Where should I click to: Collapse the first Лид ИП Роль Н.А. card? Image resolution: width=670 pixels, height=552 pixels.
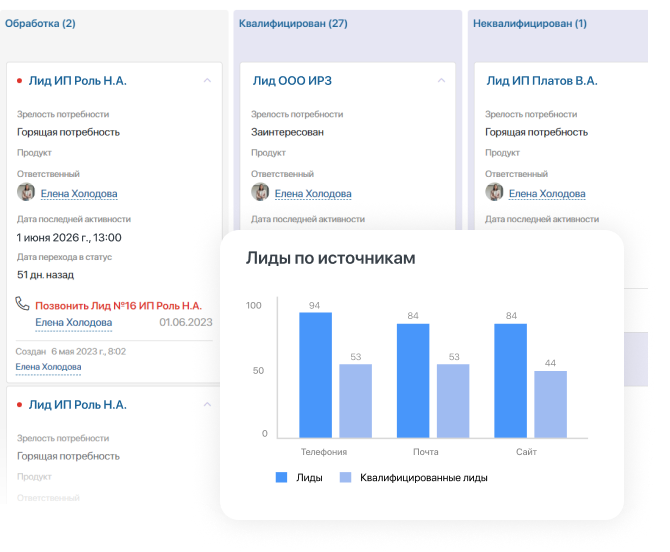coord(207,80)
